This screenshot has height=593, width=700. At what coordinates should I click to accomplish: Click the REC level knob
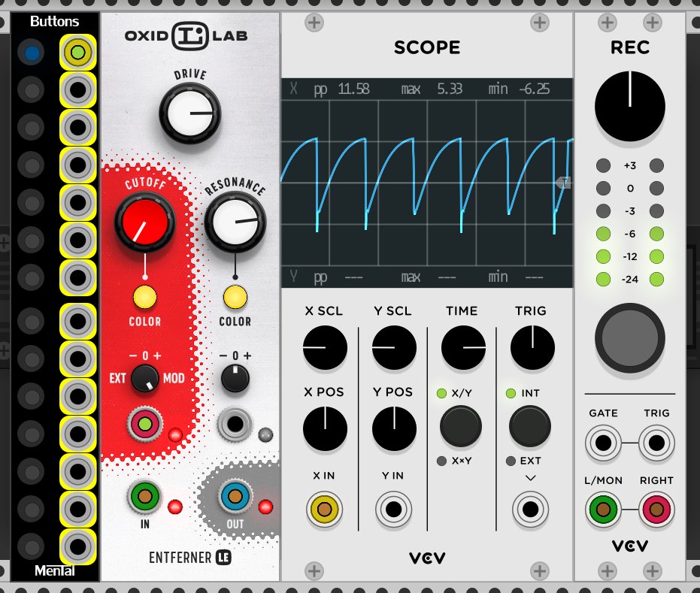pos(629,106)
